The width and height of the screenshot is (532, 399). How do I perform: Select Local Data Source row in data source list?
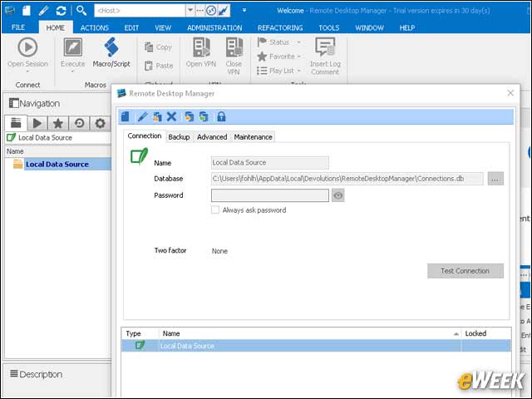click(x=316, y=346)
